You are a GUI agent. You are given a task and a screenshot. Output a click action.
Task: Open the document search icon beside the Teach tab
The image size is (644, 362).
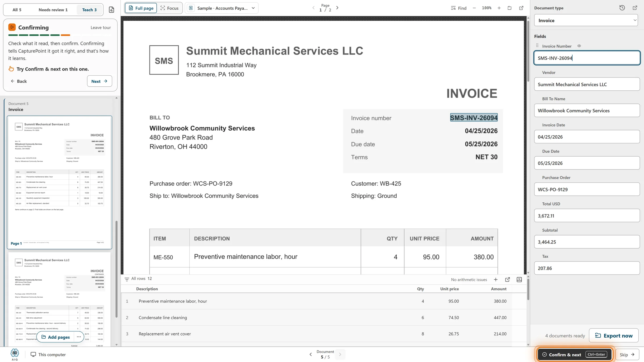[111, 10]
